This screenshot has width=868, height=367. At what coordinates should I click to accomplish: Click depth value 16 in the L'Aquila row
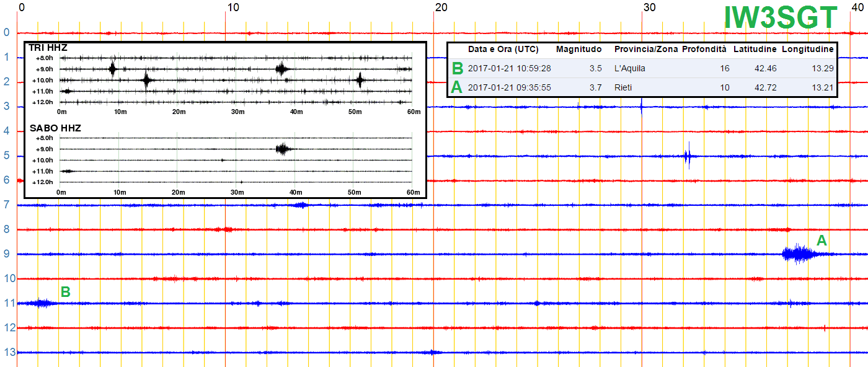725,68
